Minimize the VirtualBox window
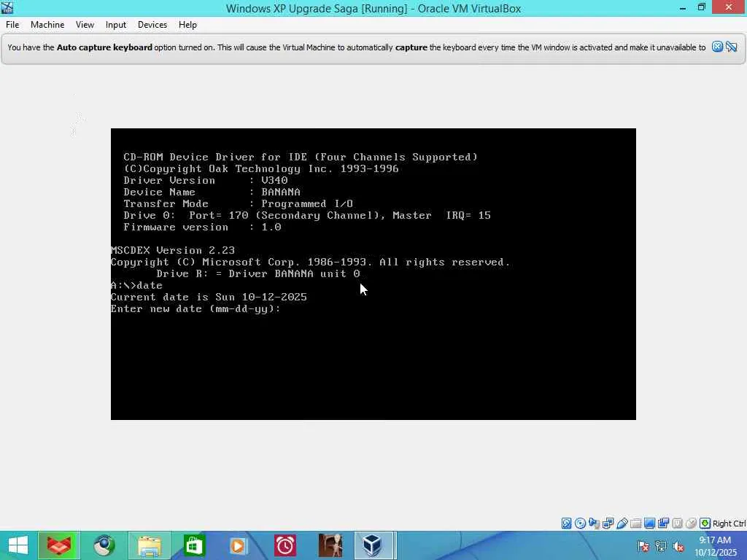 point(683,7)
